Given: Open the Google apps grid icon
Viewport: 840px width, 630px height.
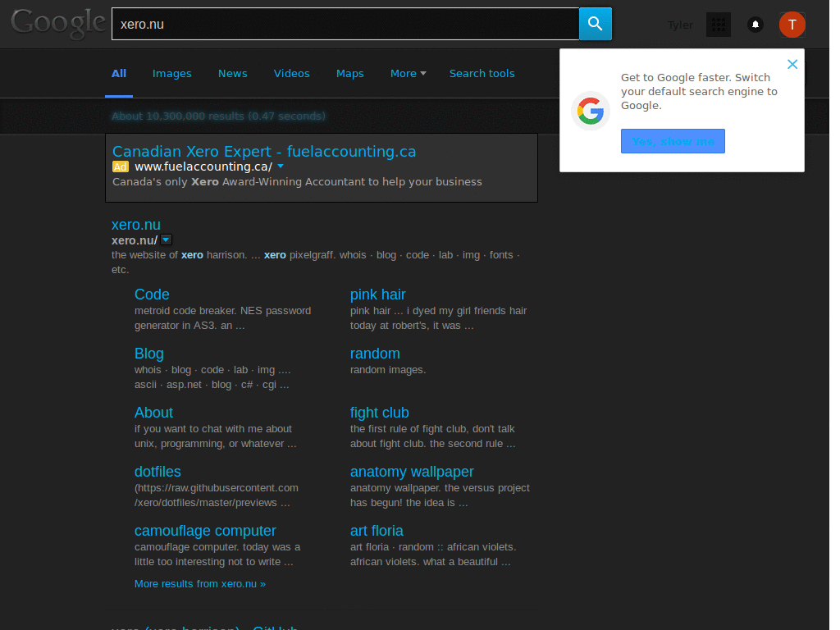Looking at the screenshot, I should [x=718, y=25].
